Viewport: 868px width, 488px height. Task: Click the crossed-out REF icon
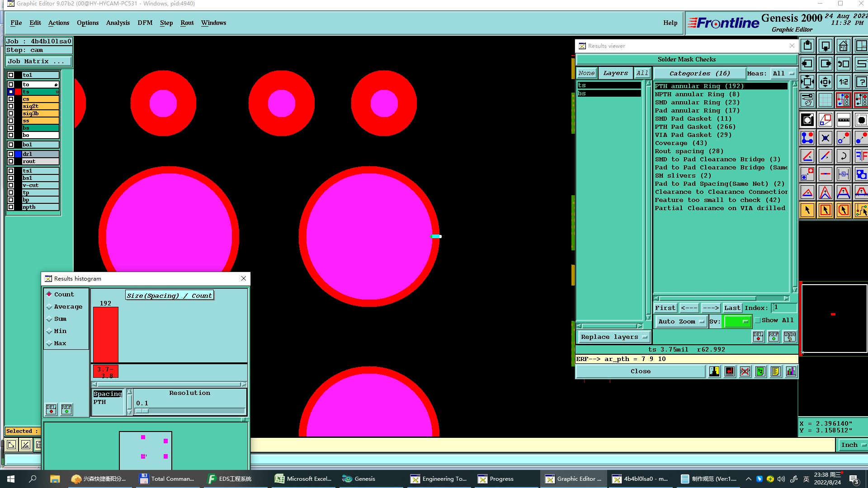745,371
